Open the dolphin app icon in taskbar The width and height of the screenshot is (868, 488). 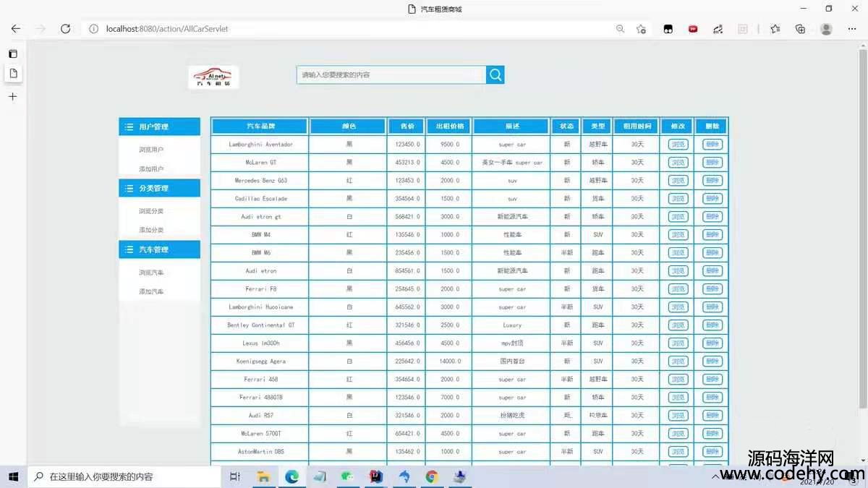point(404,476)
